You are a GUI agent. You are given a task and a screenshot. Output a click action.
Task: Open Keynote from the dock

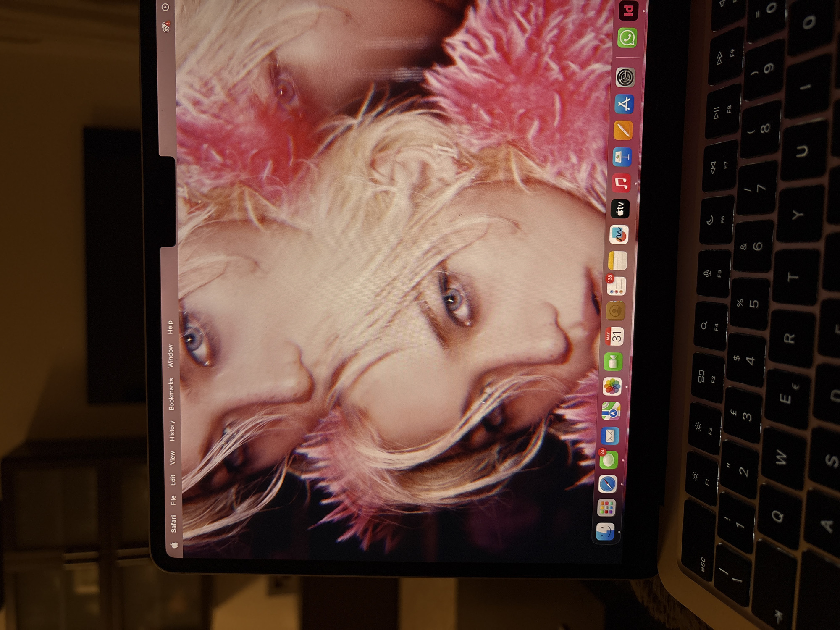pos(622,156)
